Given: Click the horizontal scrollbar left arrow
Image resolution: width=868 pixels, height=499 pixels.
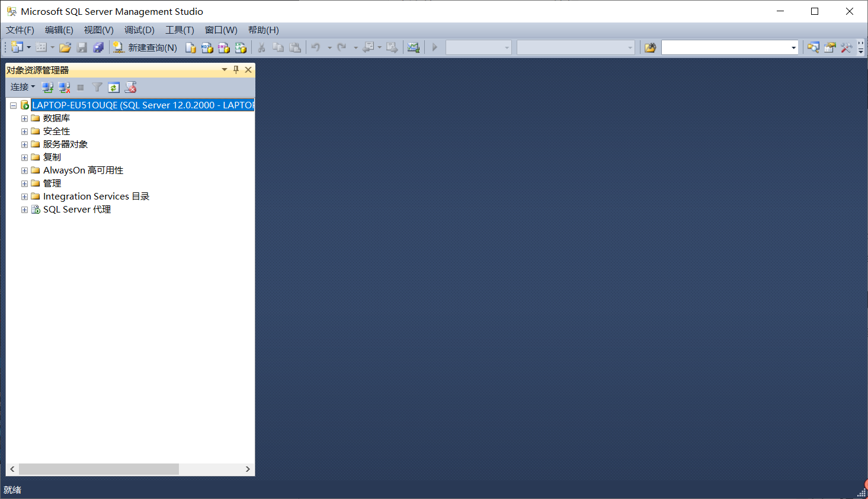Looking at the screenshot, I should 12,469.
